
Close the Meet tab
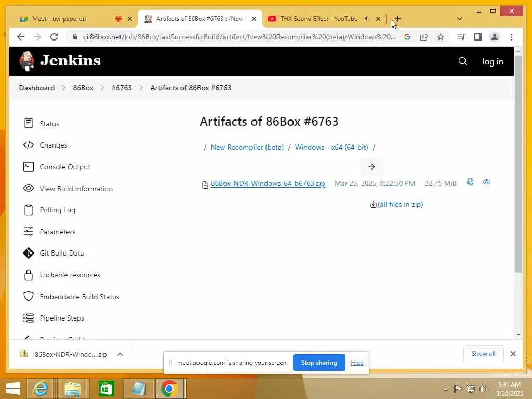[129, 19]
